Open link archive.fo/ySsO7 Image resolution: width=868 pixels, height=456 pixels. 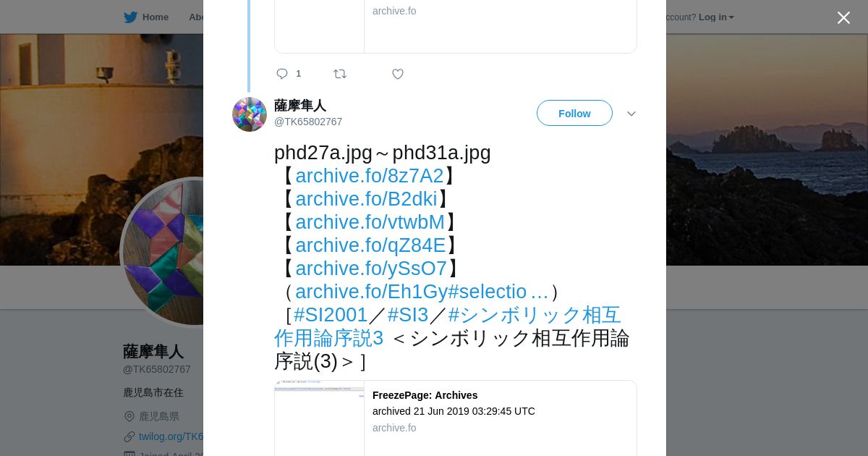[x=371, y=269]
